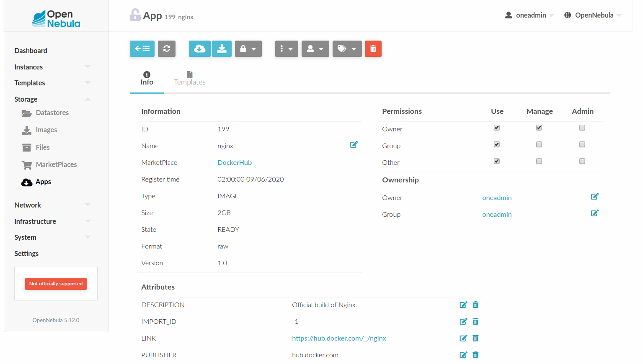The height and width of the screenshot is (364, 643).
Task: Open the user ownership dropdown in toolbar
Action: (x=315, y=49)
